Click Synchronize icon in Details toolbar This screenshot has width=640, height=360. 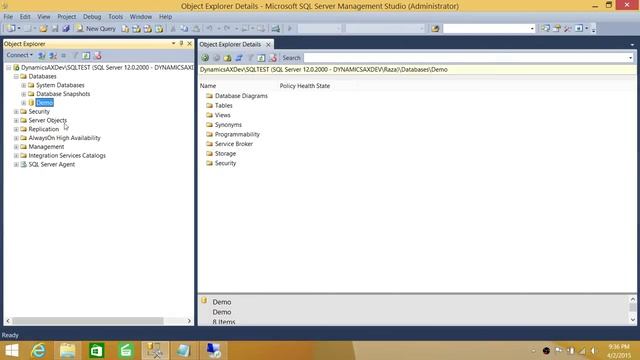[239, 58]
